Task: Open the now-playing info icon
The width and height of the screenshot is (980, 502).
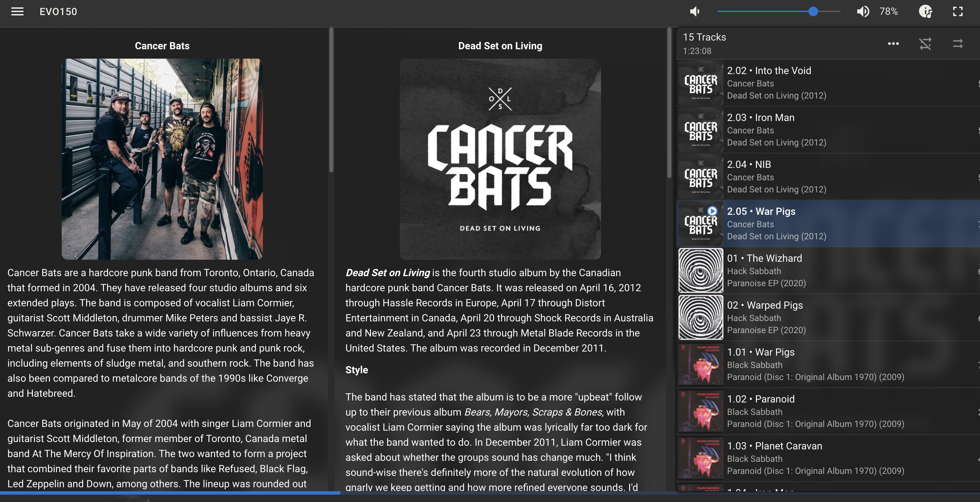Action: point(926,11)
